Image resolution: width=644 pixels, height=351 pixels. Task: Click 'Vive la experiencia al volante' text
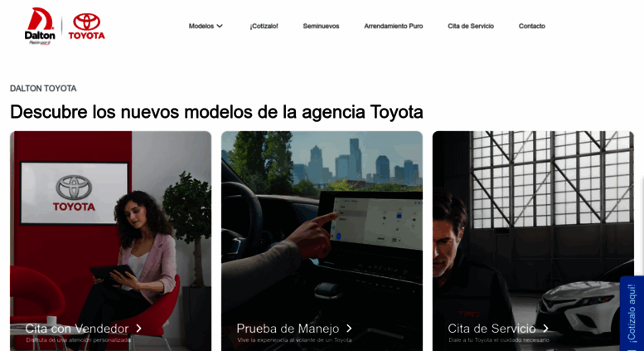tap(294, 340)
